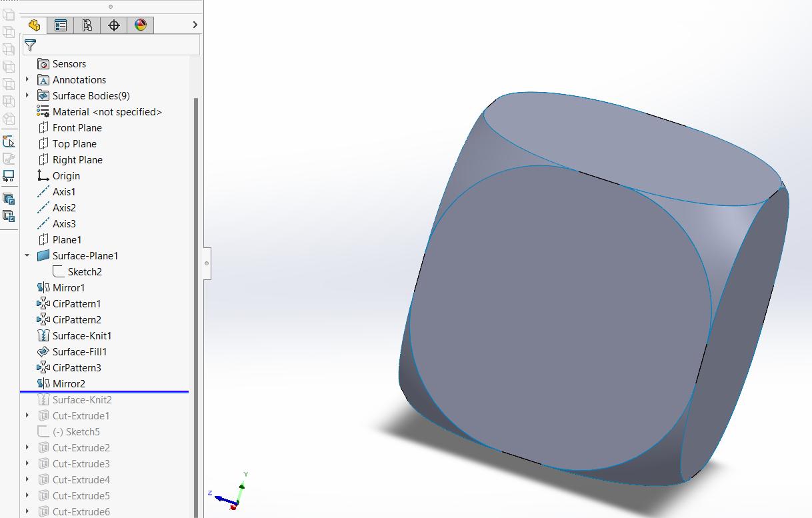Expand the Cut-Extrude5 feature
The width and height of the screenshot is (812, 518).
(27, 496)
